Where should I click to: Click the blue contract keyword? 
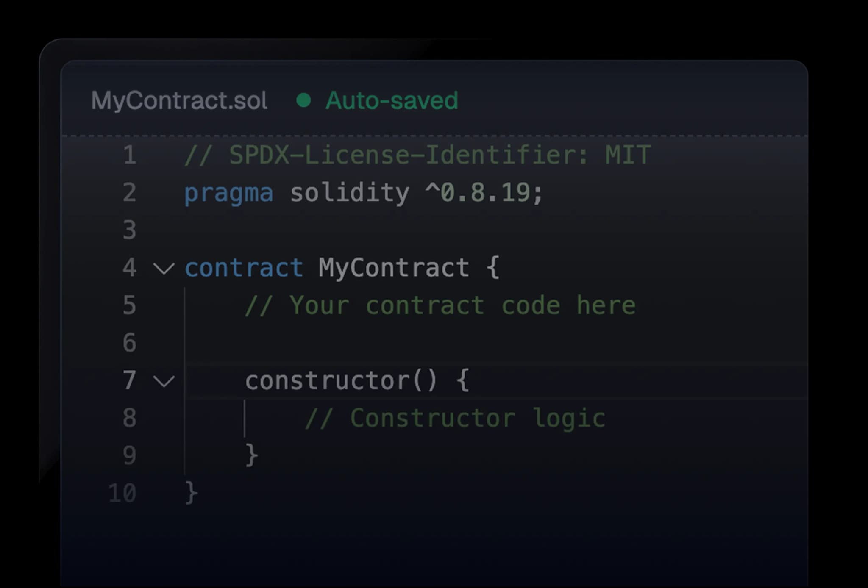(244, 268)
